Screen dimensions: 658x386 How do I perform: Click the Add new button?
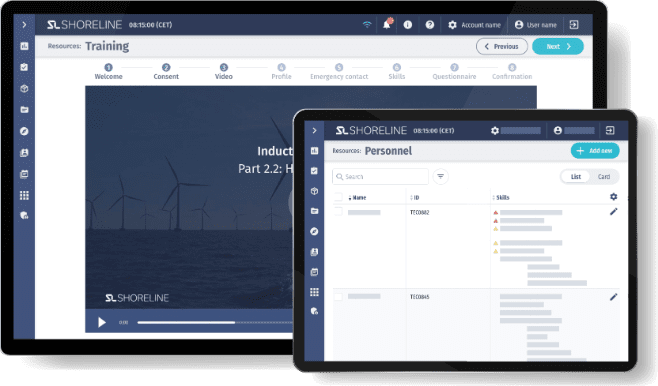(x=595, y=151)
